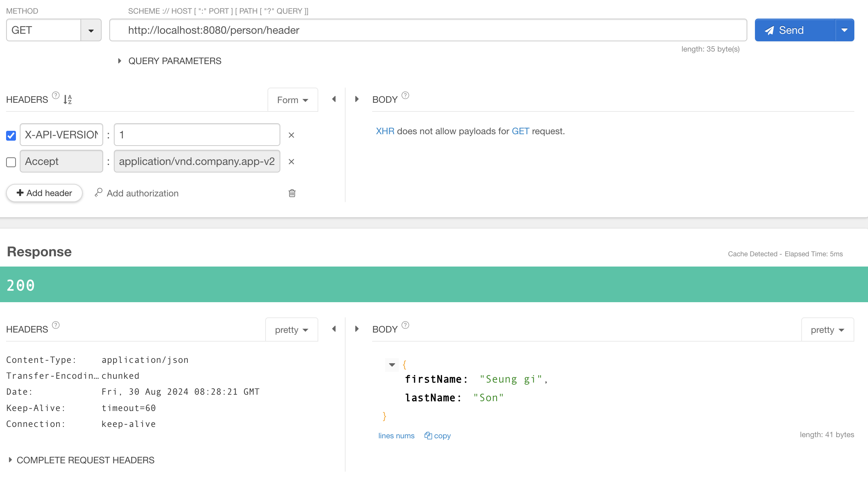
Task: Remove the X-API-VERSION header row
Action: click(x=291, y=135)
